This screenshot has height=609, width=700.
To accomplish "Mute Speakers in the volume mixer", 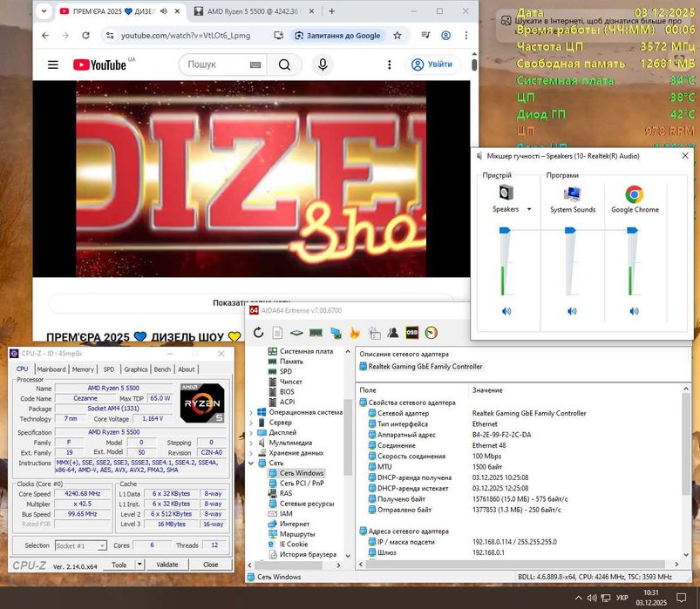I will pyautogui.click(x=506, y=311).
